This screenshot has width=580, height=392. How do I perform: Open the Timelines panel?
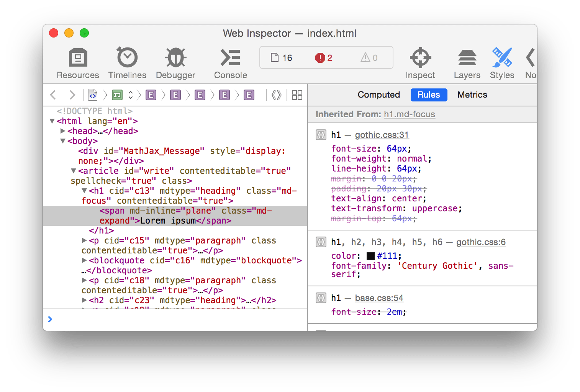tap(127, 58)
